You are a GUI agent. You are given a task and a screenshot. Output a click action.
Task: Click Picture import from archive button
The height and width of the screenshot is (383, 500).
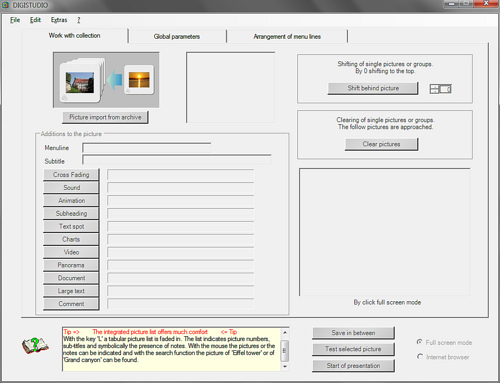(x=105, y=117)
